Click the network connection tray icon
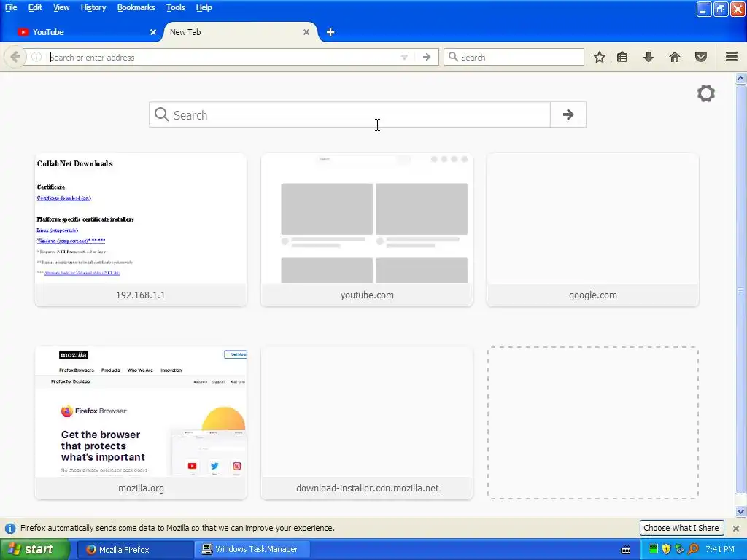 click(679, 549)
